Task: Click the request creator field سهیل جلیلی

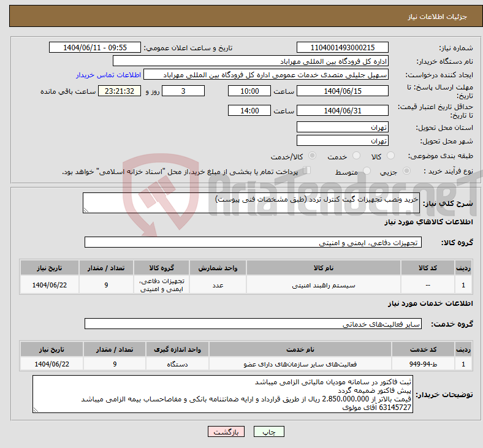Action: point(266,75)
